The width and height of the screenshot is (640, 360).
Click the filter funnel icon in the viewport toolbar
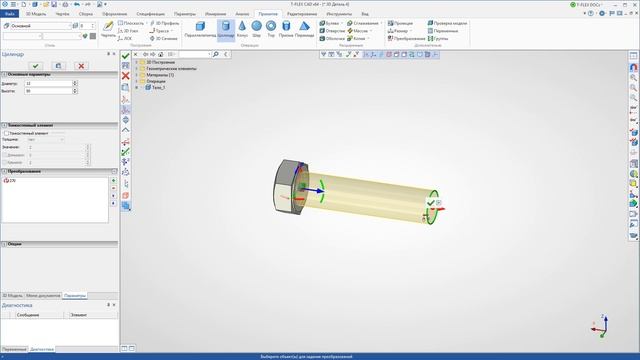click(323, 54)
